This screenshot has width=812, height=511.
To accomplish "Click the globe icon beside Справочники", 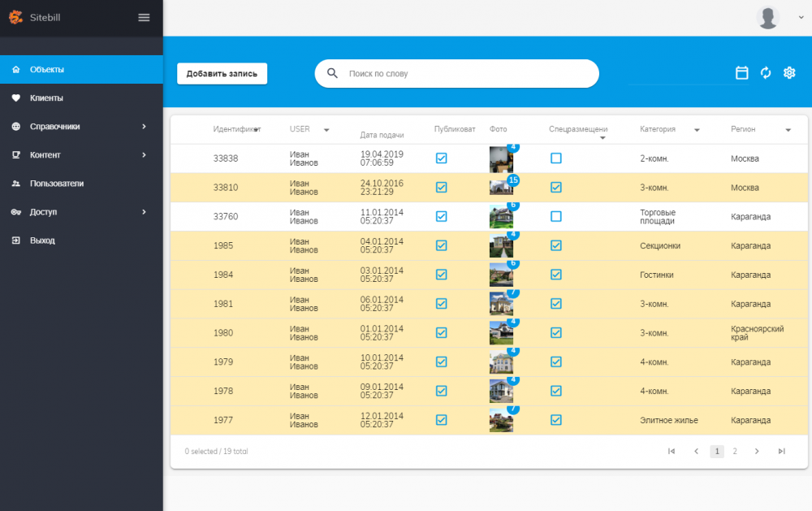I will point(16,127).
